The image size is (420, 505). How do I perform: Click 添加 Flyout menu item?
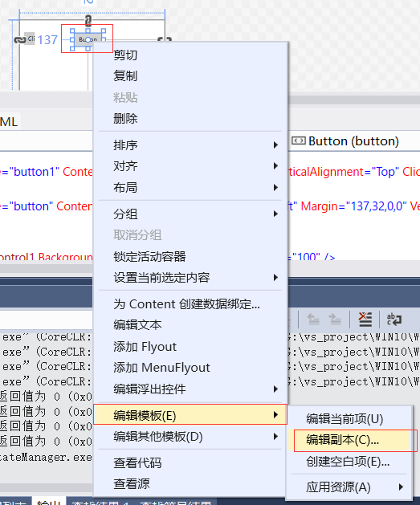coord(190,347)
